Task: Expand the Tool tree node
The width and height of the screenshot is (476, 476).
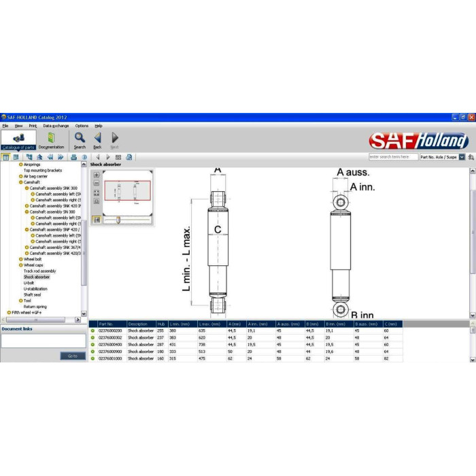Action: click(x=20, y=301)
